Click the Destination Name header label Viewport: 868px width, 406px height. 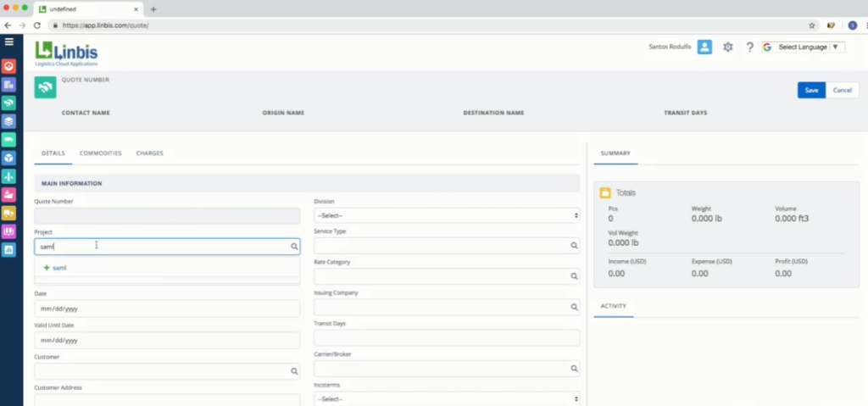(x=494, y=113)
